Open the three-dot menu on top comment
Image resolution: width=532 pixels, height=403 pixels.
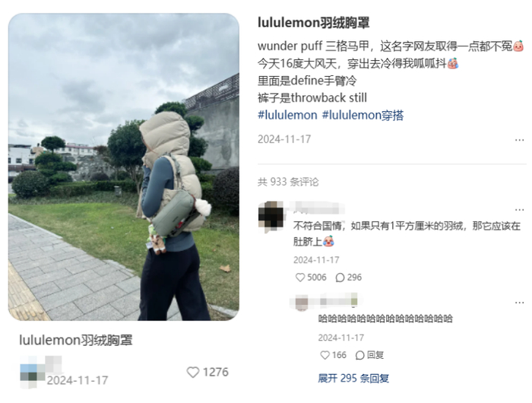pyautogui.click(x=519, y=210)
